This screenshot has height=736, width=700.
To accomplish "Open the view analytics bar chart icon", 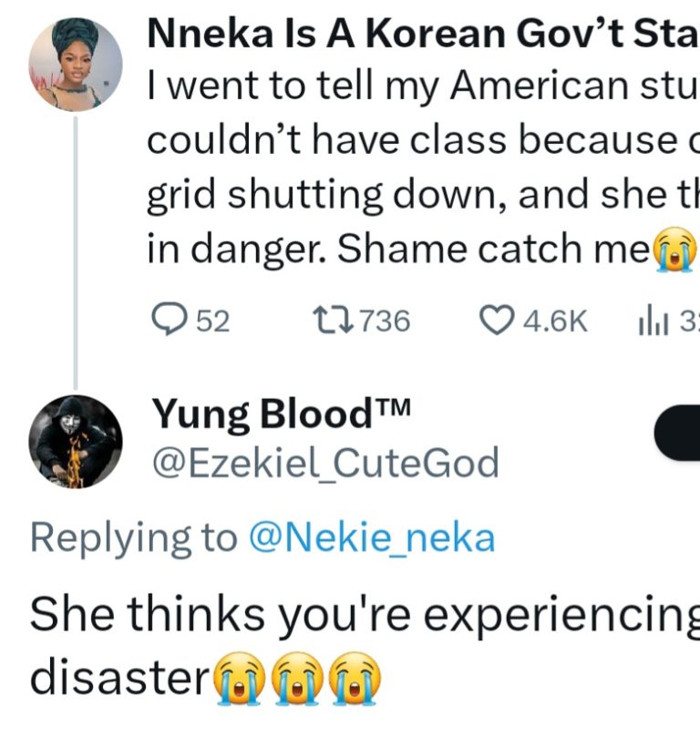I will [x=646, y=320].
